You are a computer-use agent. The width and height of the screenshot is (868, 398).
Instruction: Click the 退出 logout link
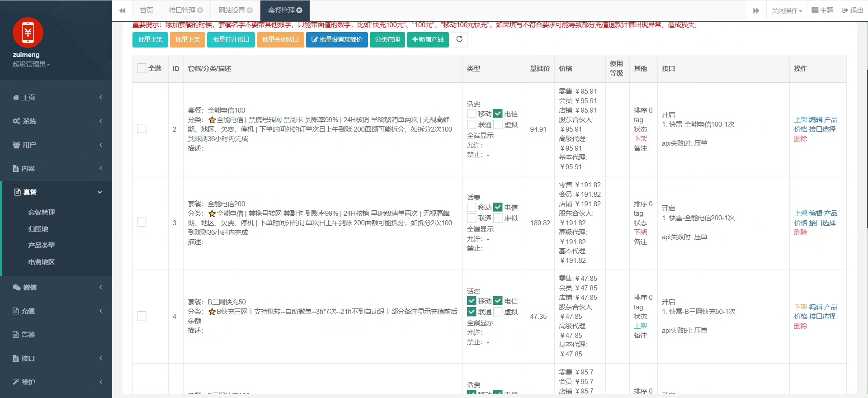pos(853,10)
